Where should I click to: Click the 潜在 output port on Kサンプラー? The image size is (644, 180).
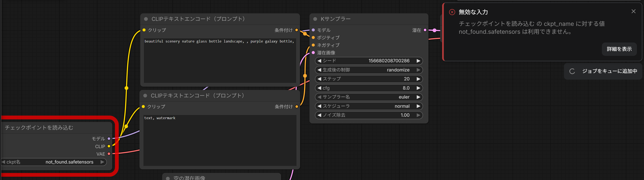click(x=425, y=30)
